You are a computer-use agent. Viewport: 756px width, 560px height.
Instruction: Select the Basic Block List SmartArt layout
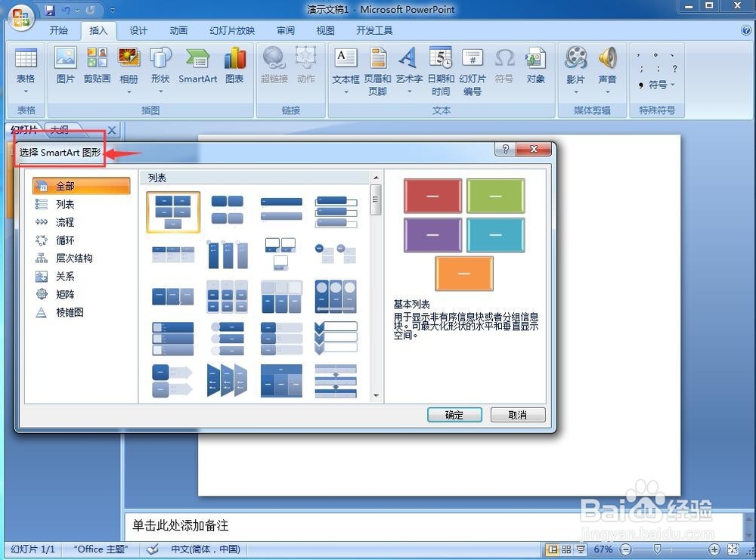173,212
